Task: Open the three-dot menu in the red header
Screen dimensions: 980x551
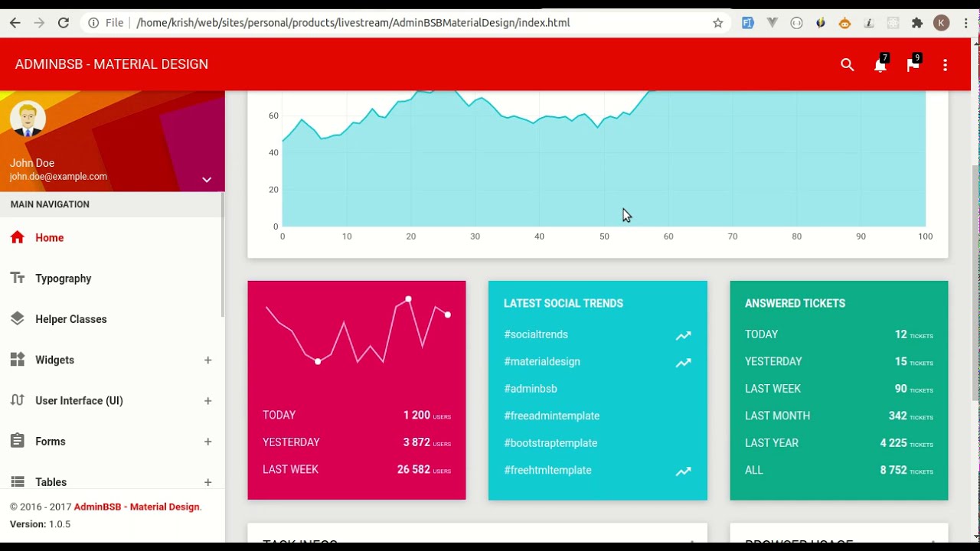Action: 946,65
